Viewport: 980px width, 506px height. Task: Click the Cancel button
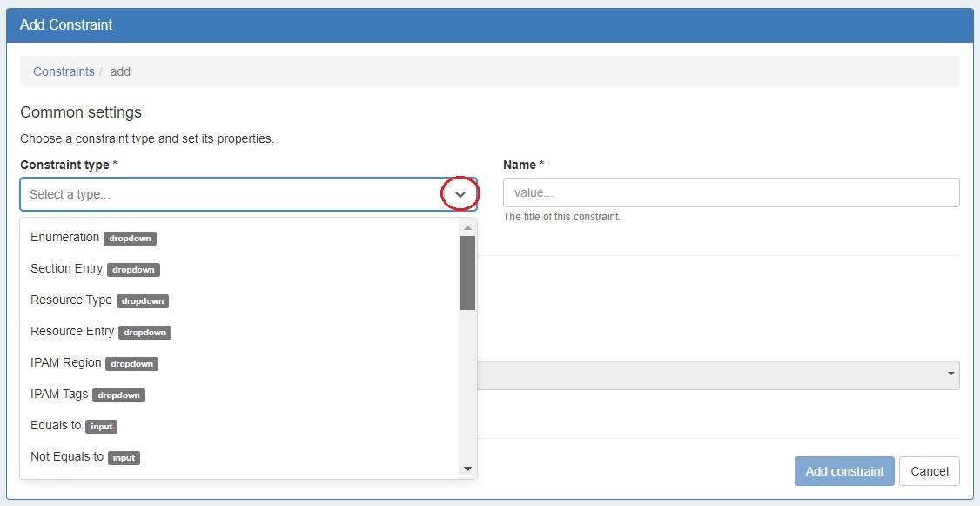coord(929,471)
